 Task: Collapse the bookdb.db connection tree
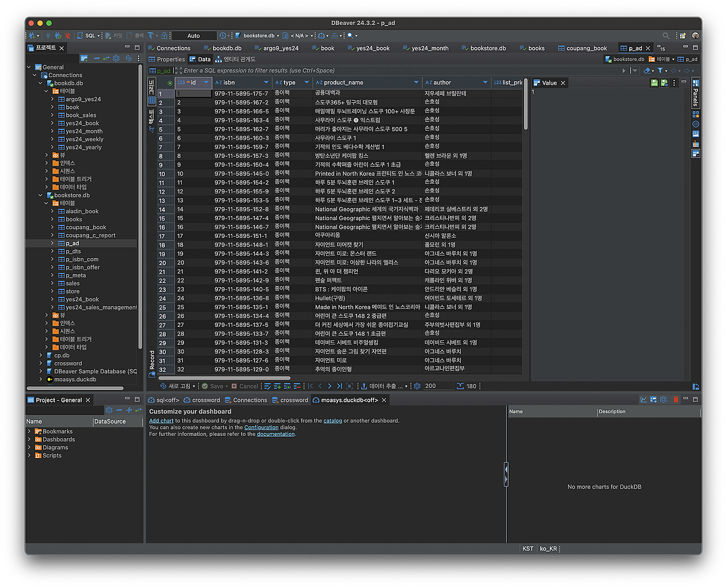point(40,83)
